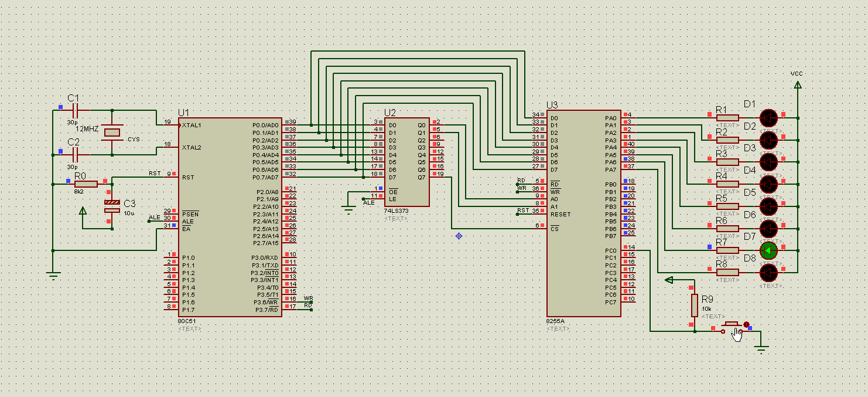Select the "10k" value under R9

pos(706,308)
